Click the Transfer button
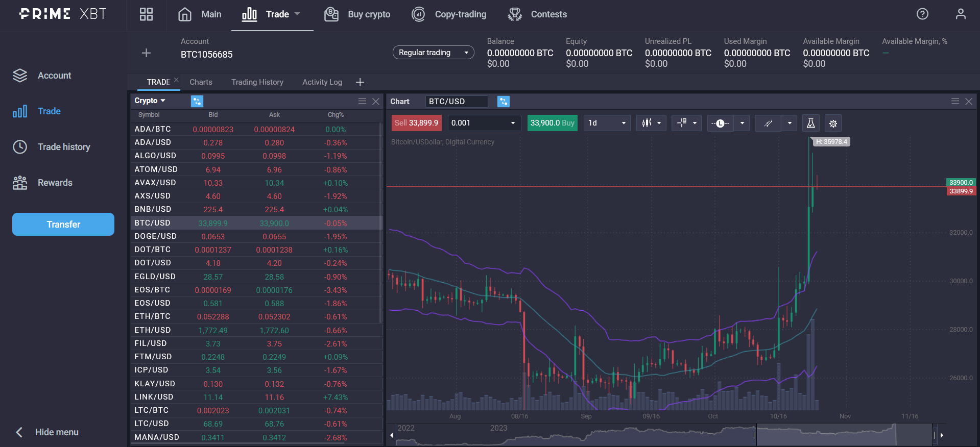The width and height of the screenshot is (980, 447). click(x=63, y=225)
